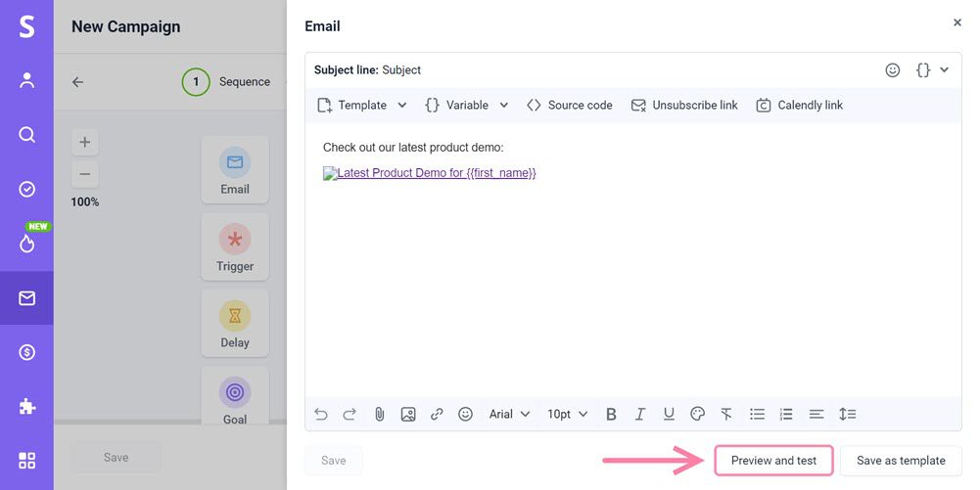Open the search icon in the left sidebar

click(x=26, y=135)
